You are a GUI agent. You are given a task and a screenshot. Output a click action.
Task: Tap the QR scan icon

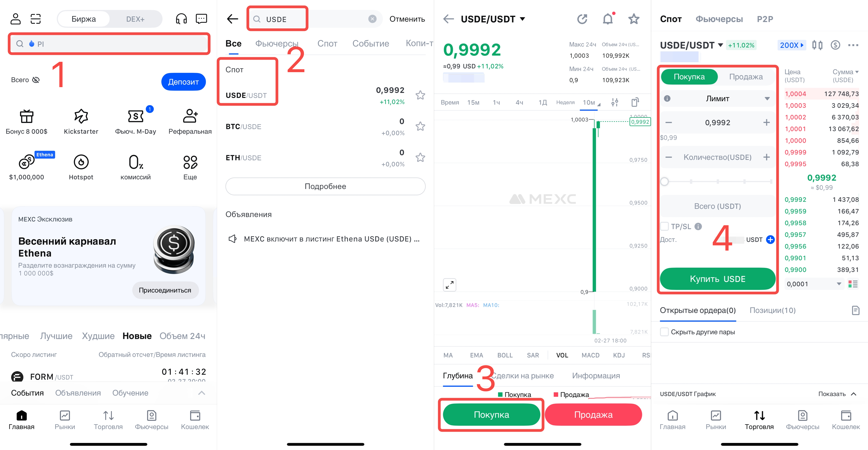36,19
